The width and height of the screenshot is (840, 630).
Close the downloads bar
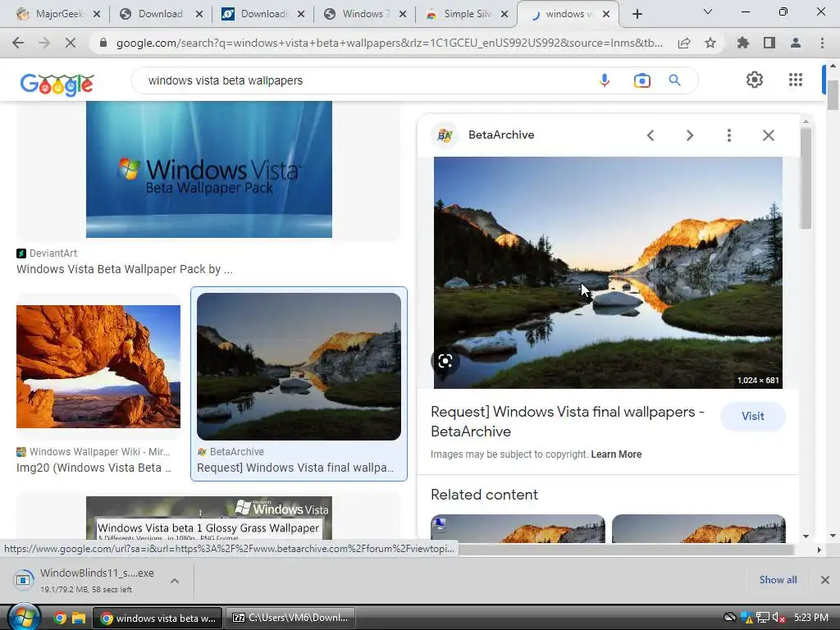(x=825, y=580)
